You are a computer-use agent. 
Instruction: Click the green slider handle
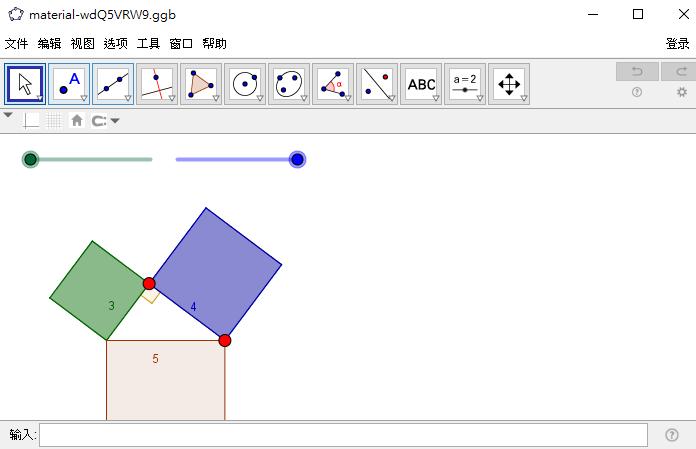click(31, 159)
